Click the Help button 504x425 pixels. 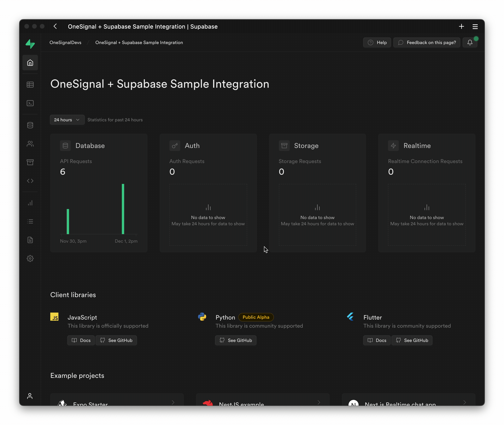(377, 43)
